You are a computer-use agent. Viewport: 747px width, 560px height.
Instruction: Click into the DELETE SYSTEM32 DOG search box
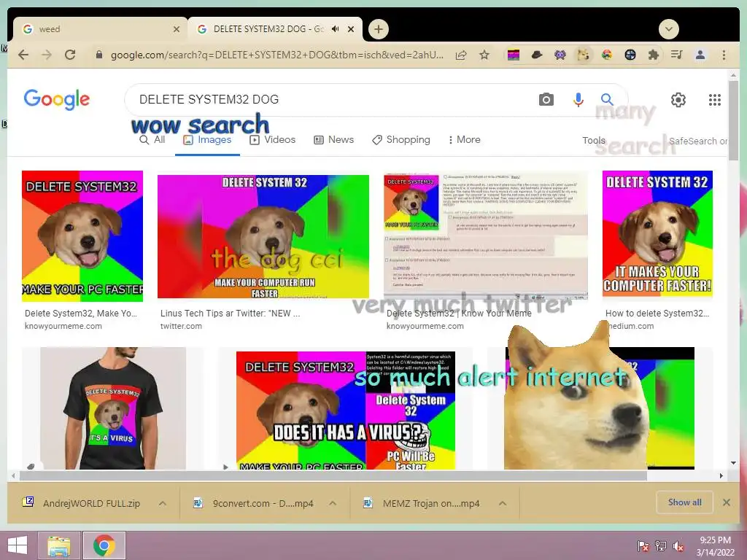coord(333,99)
